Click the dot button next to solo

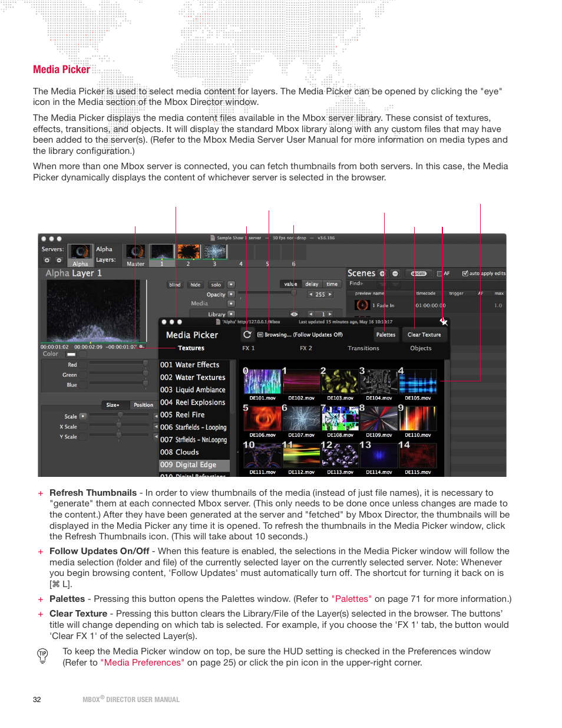231,284
